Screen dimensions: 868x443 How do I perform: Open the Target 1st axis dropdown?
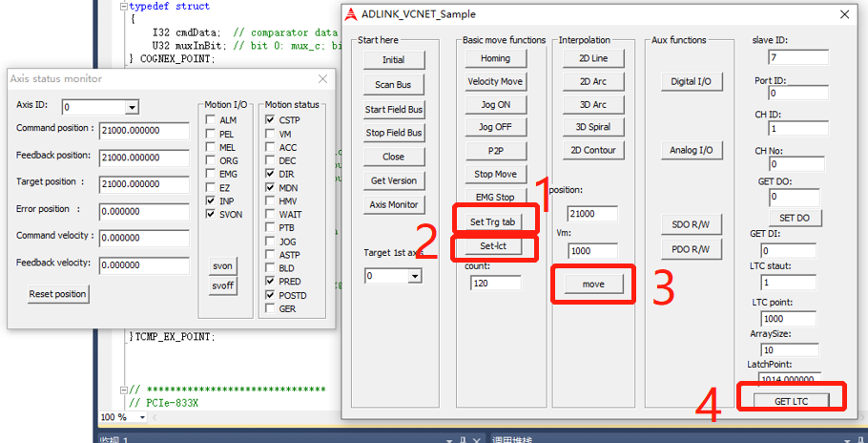pos(414,276)
